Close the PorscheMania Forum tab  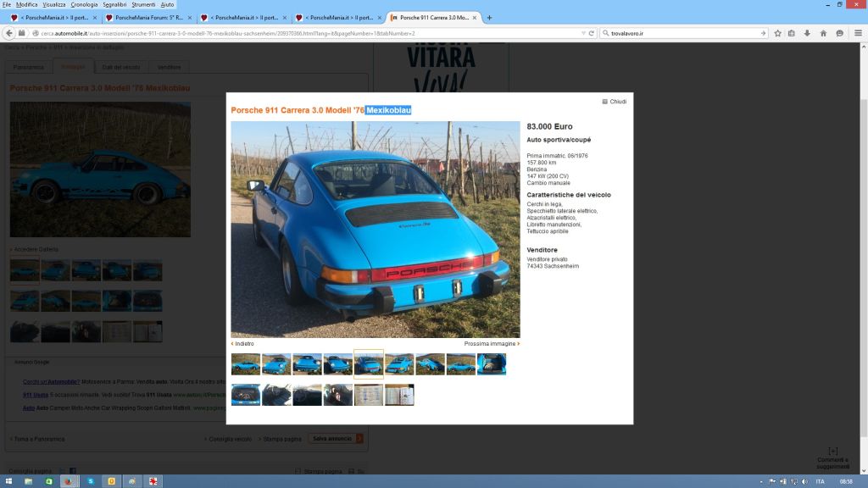click(x=189, y=18)
